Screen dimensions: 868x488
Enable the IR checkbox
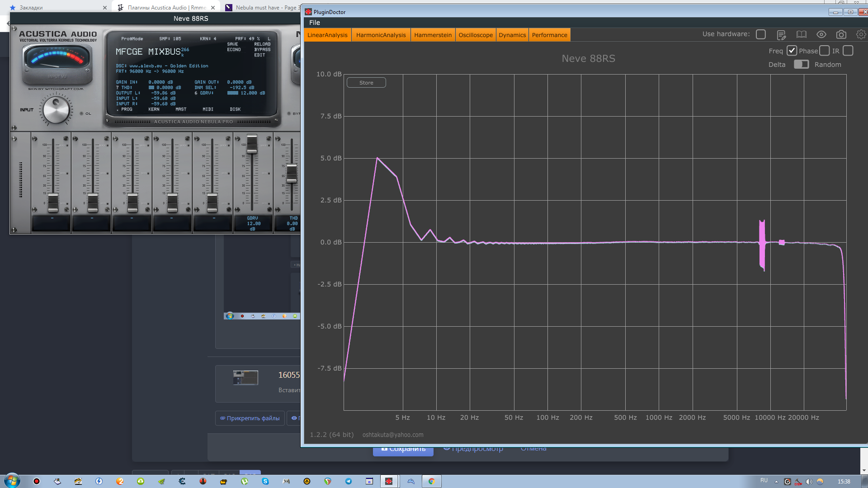848,51
